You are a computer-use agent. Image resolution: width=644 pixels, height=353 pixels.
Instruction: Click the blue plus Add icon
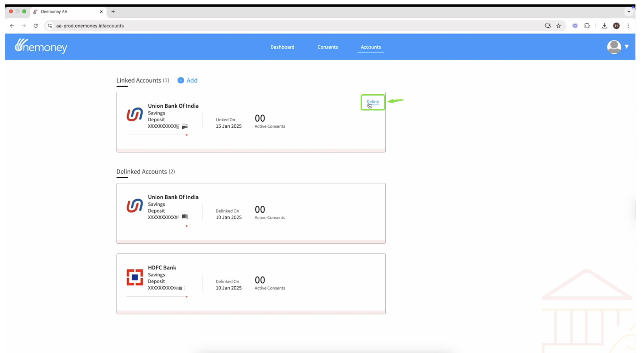181,80
